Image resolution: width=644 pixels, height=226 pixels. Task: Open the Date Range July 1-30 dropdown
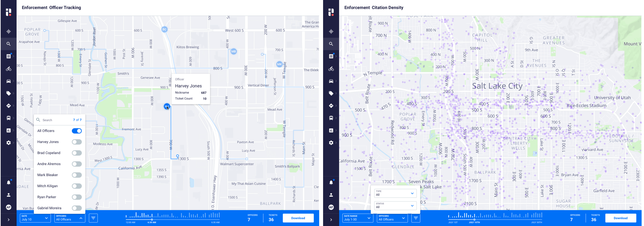click(x=358, y=218)
